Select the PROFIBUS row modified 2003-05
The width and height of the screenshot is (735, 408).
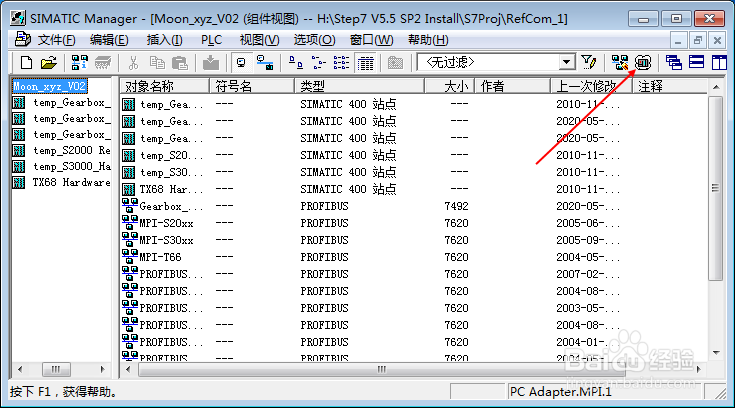[163, 308]
